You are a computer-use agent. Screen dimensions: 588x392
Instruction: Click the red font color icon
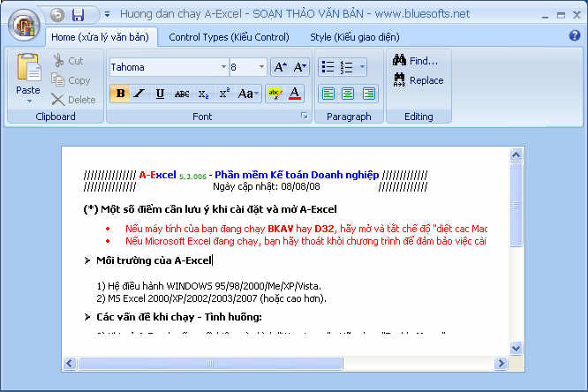tap(295, 93)
